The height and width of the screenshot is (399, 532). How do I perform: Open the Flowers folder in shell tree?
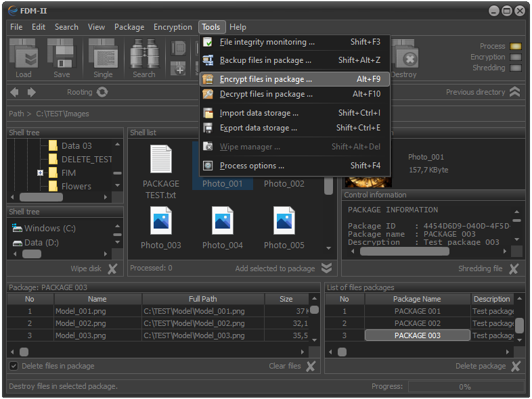pyautogui.click(x=70, y=186)
